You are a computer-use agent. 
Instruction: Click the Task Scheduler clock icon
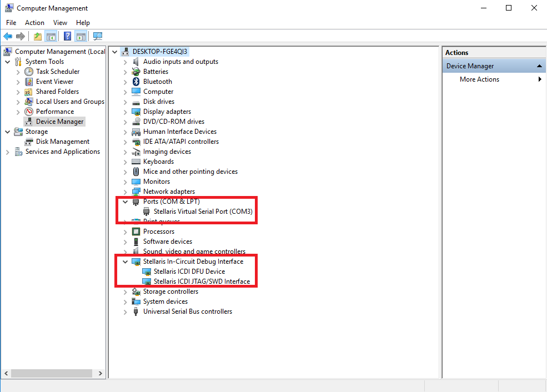29,72
